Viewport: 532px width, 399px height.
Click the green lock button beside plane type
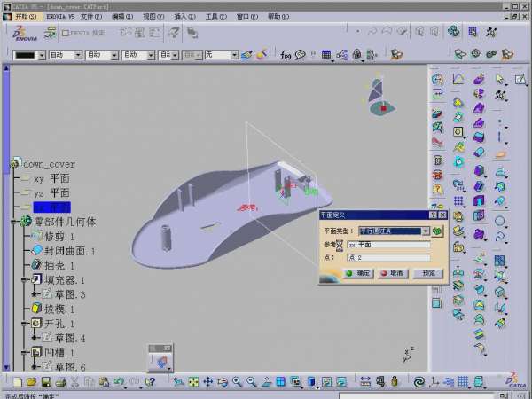point(437,231)
